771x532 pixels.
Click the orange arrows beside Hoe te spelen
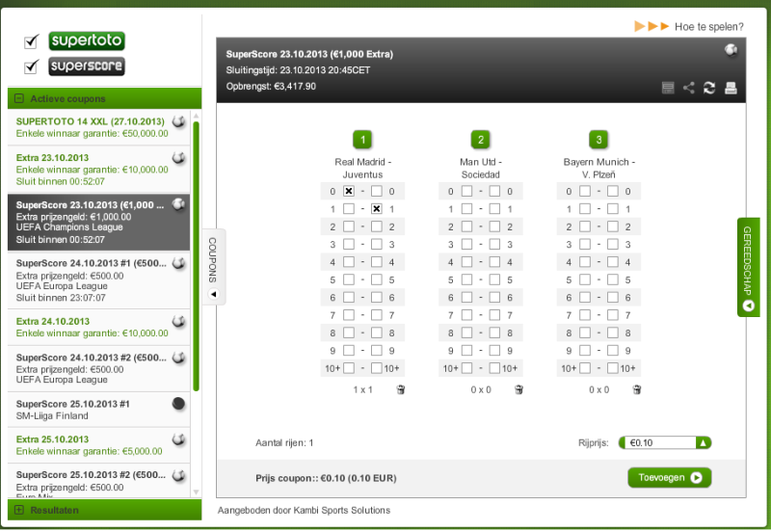(x=651, y=26)
